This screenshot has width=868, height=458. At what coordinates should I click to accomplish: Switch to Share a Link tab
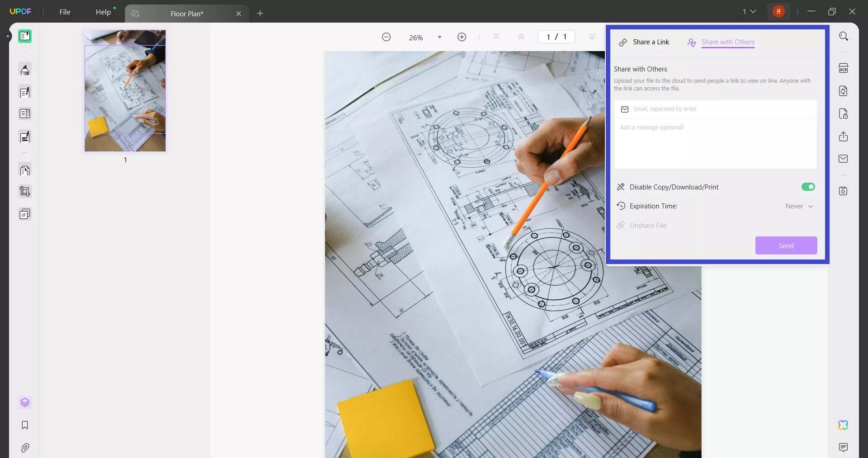click(x=644, y=42)
